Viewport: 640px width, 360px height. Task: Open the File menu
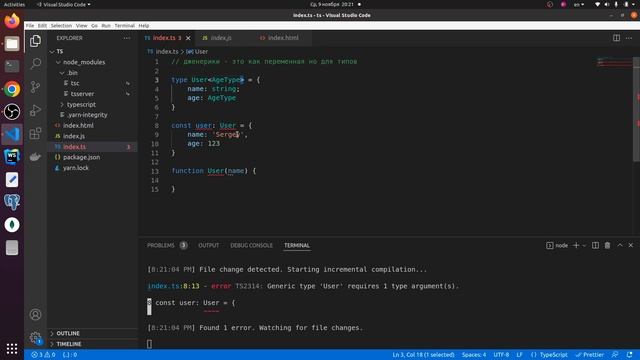[x=30, y=25]
